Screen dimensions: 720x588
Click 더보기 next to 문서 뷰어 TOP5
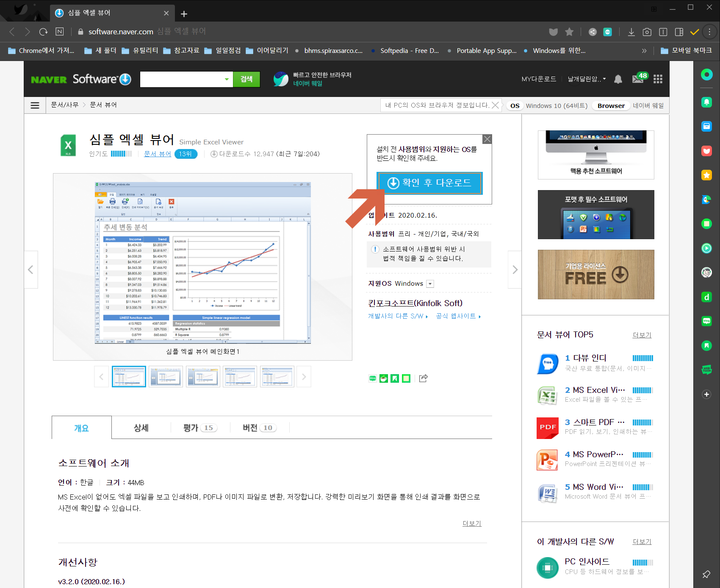642,335
